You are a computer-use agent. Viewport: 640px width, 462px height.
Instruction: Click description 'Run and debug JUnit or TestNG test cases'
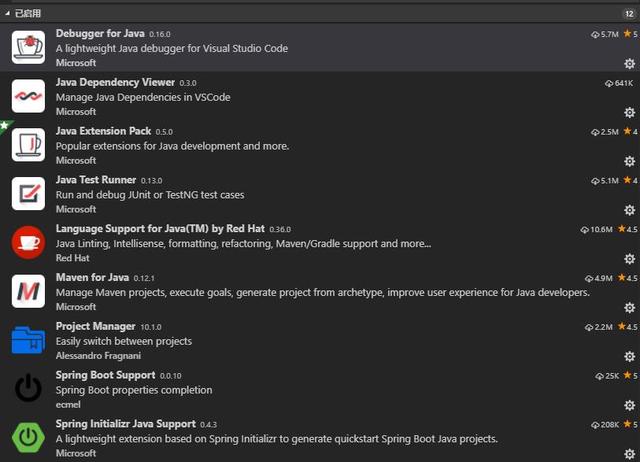(x=150, y=195)
